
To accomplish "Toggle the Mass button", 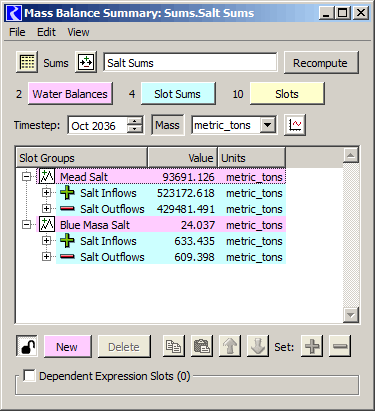I will coord(168,125).
